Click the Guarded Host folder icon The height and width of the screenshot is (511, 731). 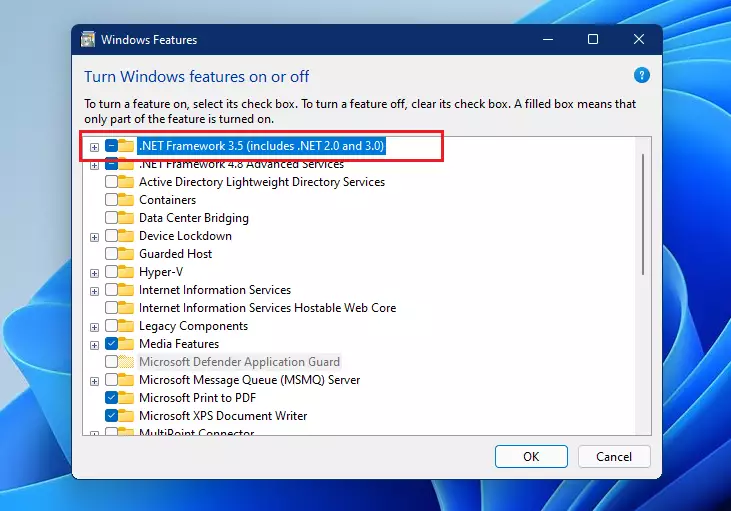pos(126,254)
